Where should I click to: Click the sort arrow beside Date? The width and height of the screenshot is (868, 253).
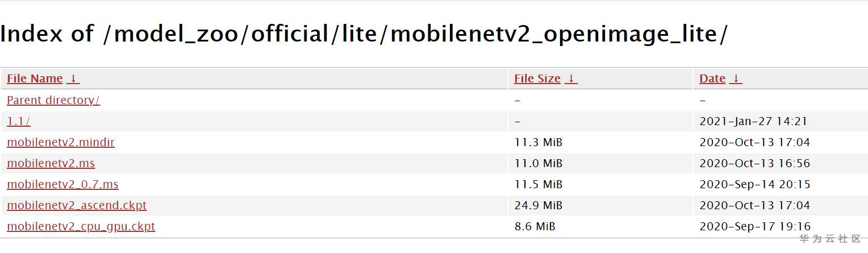pos(736,79)
